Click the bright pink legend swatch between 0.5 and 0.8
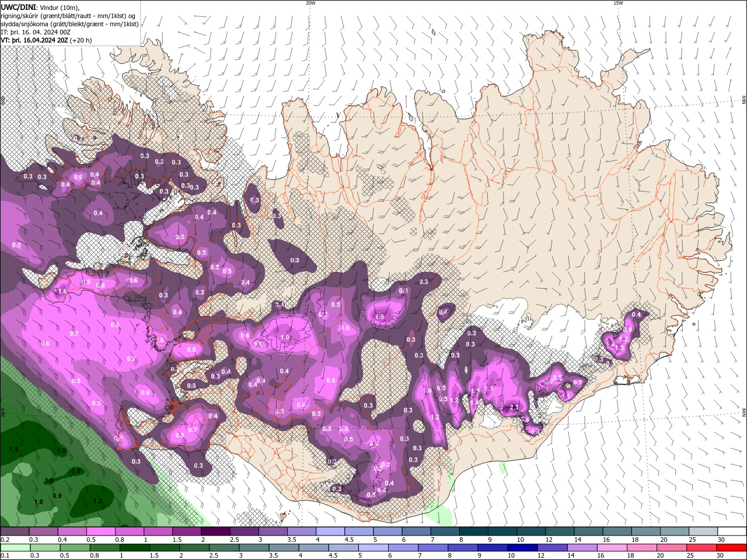The image size is (747, 560). (x=100, y=531)
